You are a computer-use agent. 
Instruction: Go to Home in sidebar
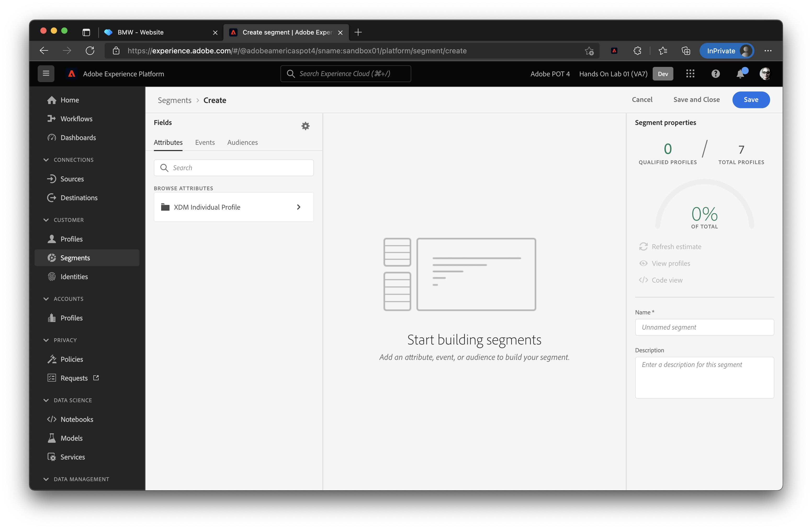70,100
